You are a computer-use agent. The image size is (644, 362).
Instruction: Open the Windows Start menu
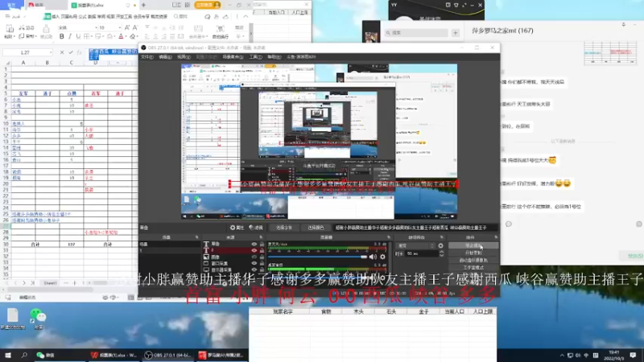[x=8, y=355]
